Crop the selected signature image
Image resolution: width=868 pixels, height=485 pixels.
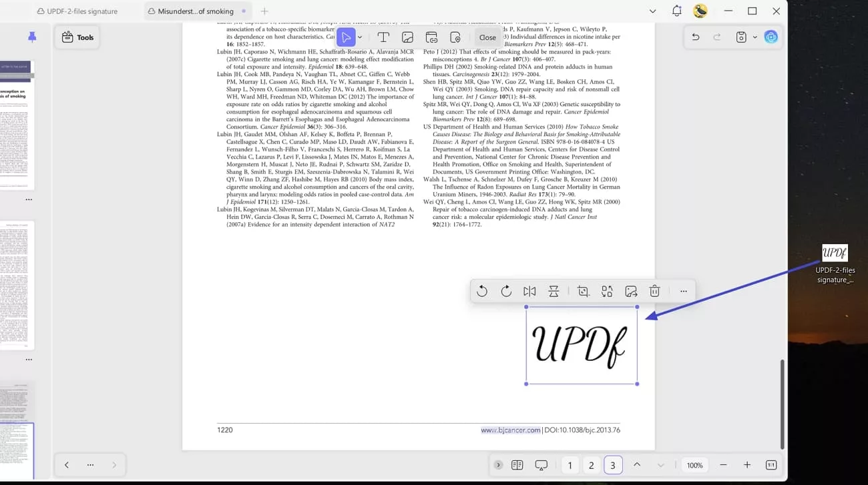coord(583,291)
